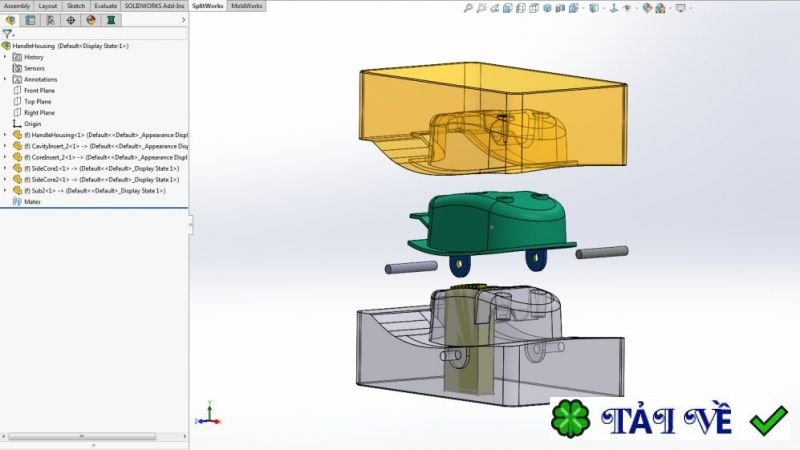Select Right Plane in tree
Image resolution: width=800 pixels, height=450 pixels.
[39, 113]
